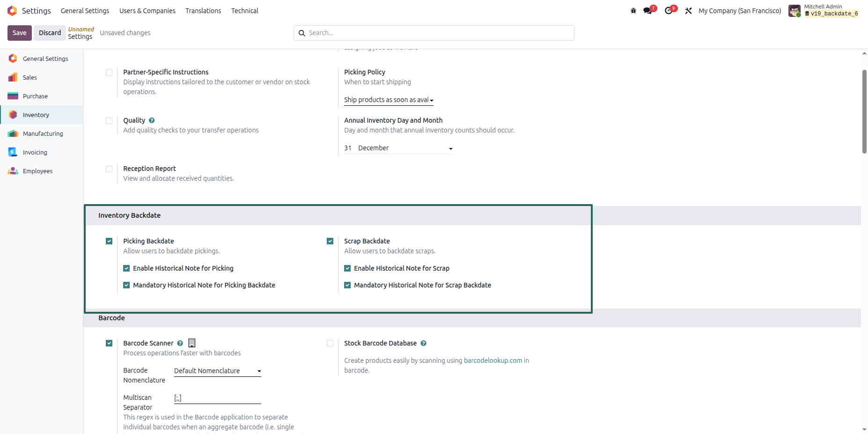This screenshot has width=868, height=434.
Task: Open the debug bug icon menu
Action: point(633,11)
